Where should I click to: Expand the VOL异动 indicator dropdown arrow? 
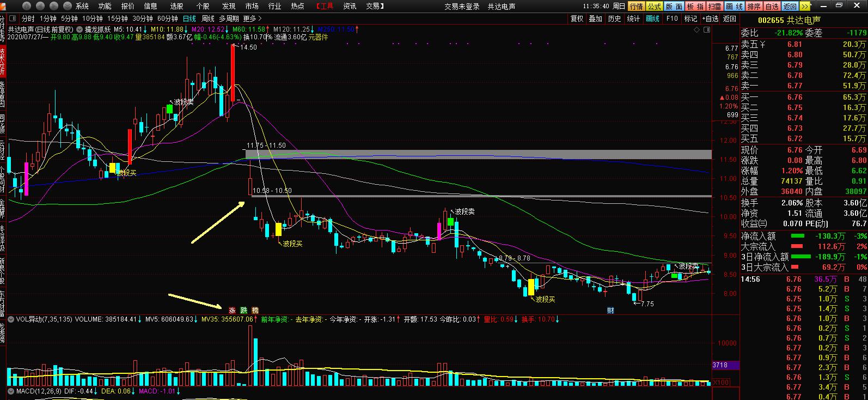click(11, 319)
